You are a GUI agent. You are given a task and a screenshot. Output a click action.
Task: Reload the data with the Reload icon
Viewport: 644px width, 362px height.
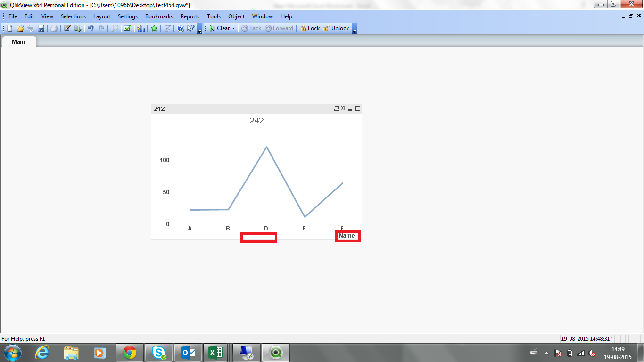click(78, 28)
